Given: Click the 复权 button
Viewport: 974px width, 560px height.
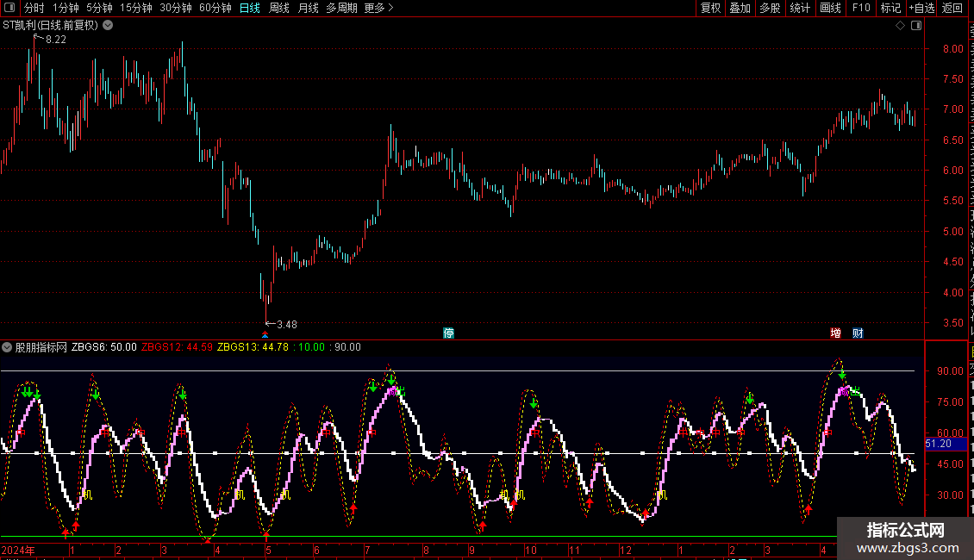Looking at the screenshot, I should 710,8.
